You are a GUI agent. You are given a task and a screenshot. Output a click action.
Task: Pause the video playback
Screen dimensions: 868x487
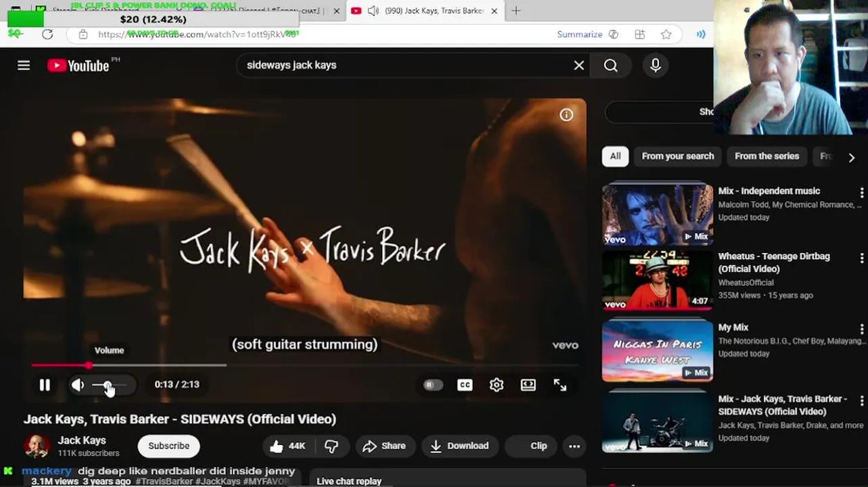45,385
